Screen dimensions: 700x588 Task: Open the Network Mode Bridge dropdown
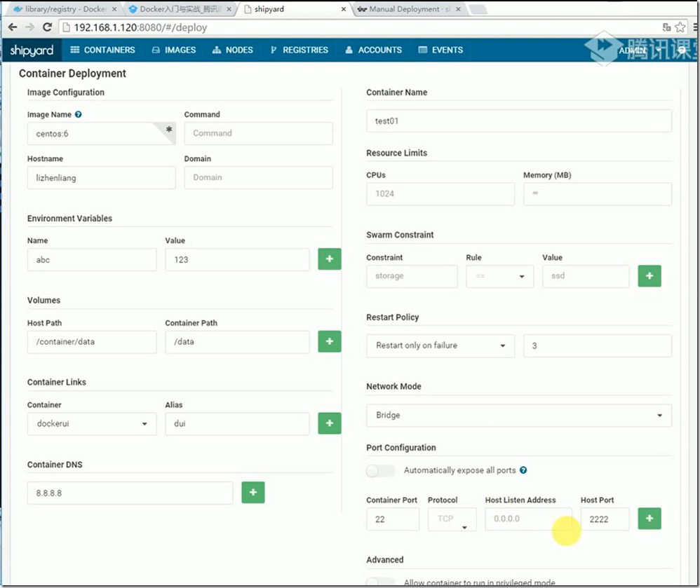[x=519, y=416]
